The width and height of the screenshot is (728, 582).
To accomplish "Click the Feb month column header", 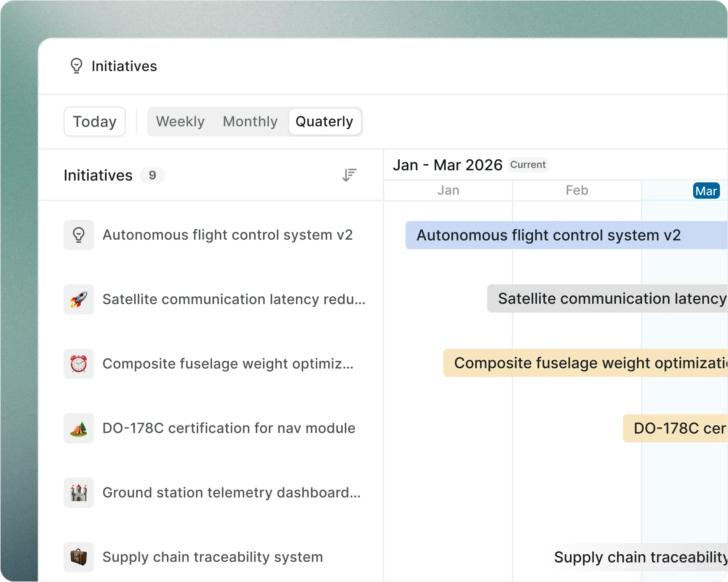I will 577,191.
